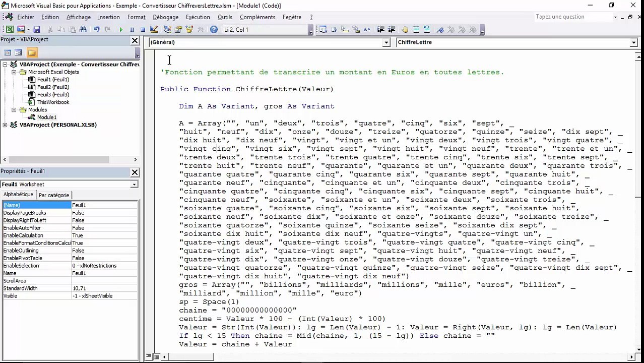
Task: Click the Reset (stop) square icon
Action: coord(143,30)
